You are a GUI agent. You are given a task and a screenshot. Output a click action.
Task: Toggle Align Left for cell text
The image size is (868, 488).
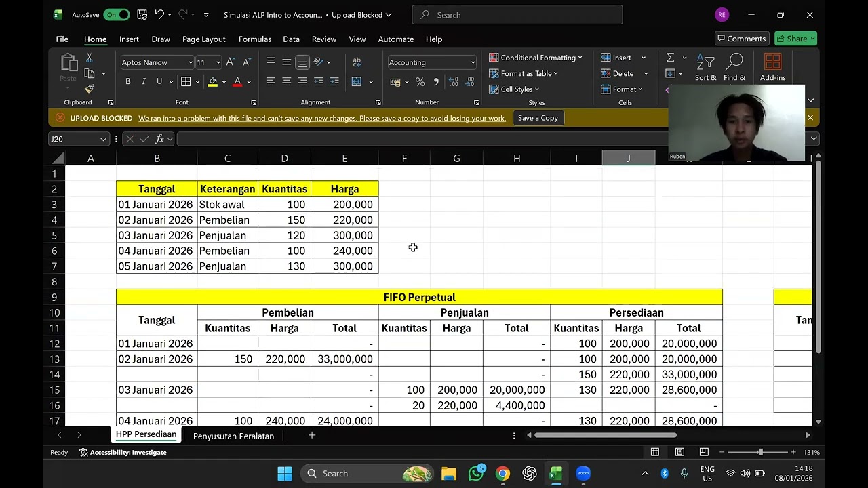point(271,81)
